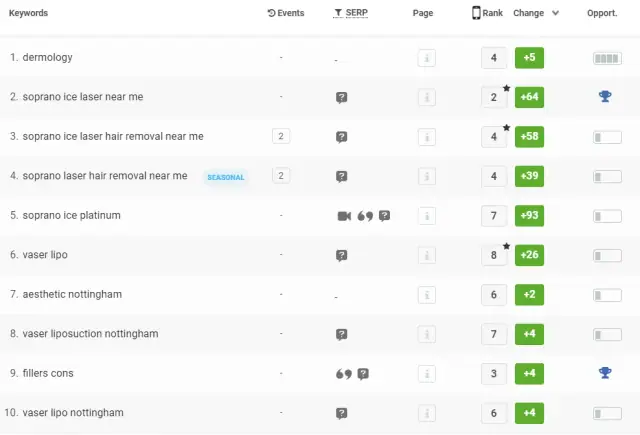Image resolution: width=640 pixels, height=435 pixels.
Task: Click rank box 4 for dermology
Action: point(494,58)
